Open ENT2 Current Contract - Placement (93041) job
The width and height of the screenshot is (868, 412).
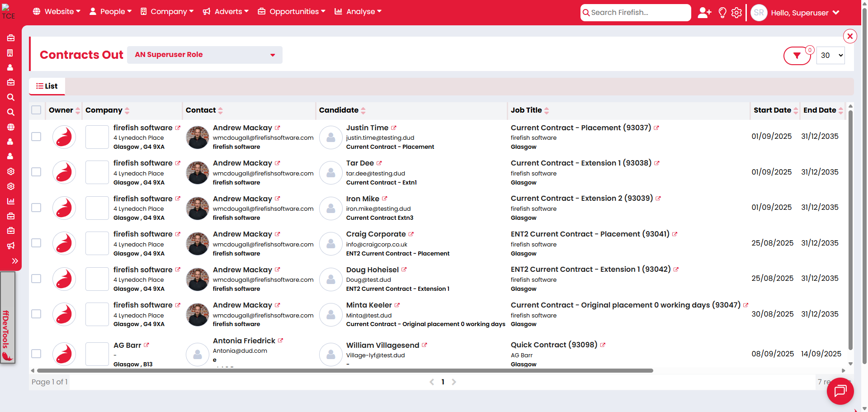pos(590,234)
